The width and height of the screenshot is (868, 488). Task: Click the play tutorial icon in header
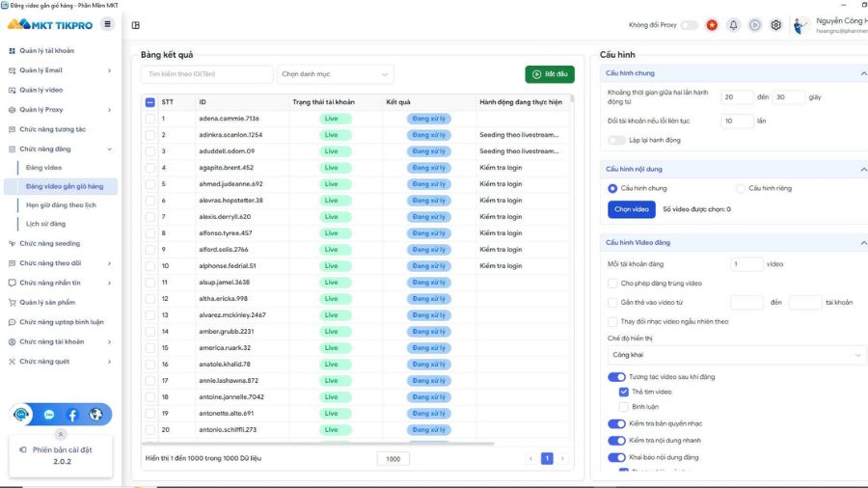755,25
